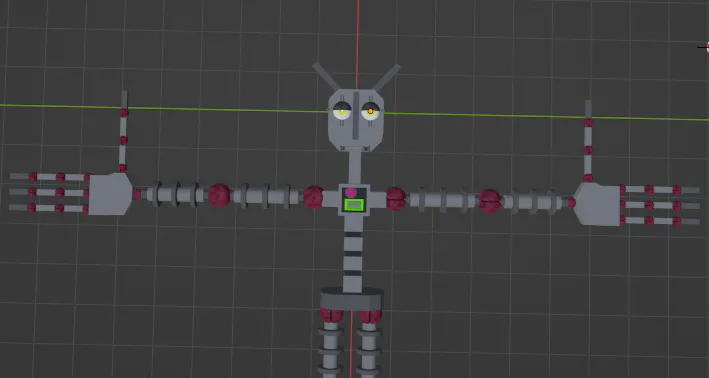Screen dimensions: 709x378
Task: Click the upright thumb on the screen-right hand
Action: tap(588, 141)
